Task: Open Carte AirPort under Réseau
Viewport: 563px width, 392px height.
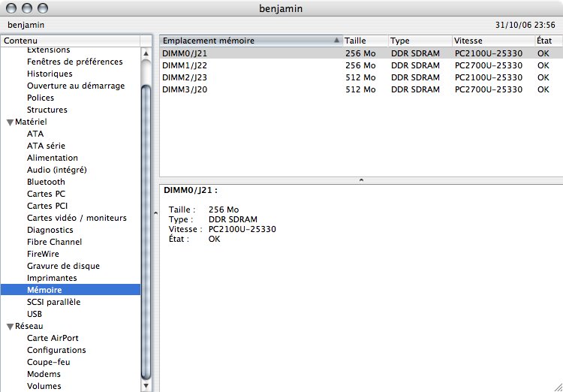Action: pyautogui.click(x=53, y=338)
